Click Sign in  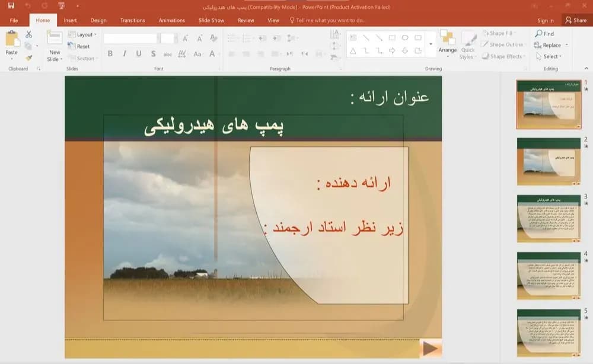pyautogui.click(x=546, y=20)
